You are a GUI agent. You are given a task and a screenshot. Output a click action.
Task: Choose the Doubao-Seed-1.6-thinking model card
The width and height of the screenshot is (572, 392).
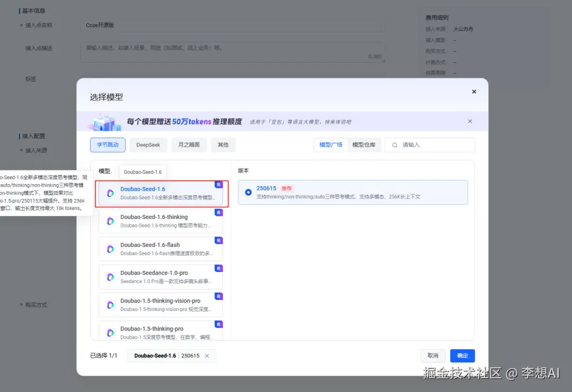click(x=160, y=221)
